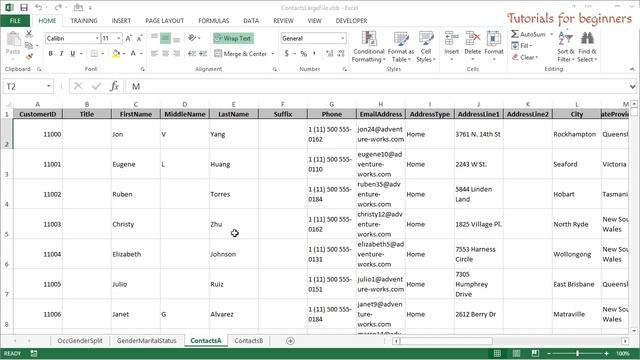Collapse the ribbon with the arrow
The height and width of the screenshot is (360, 640).
[x=632, y=69]
